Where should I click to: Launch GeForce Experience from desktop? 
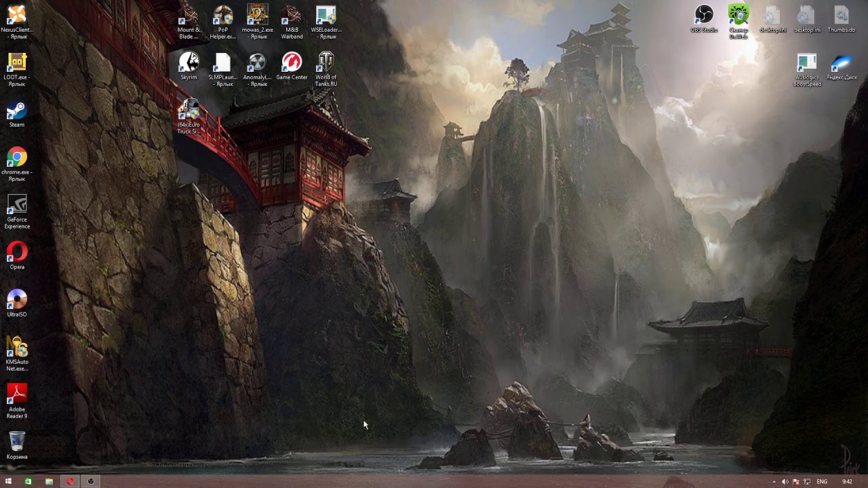(x=17, y=212)
